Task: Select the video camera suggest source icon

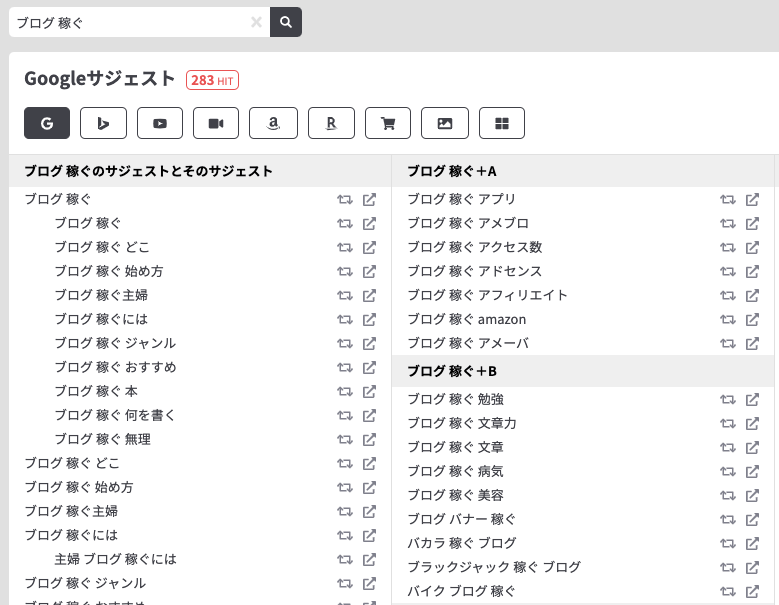Action: coord(216,123)
